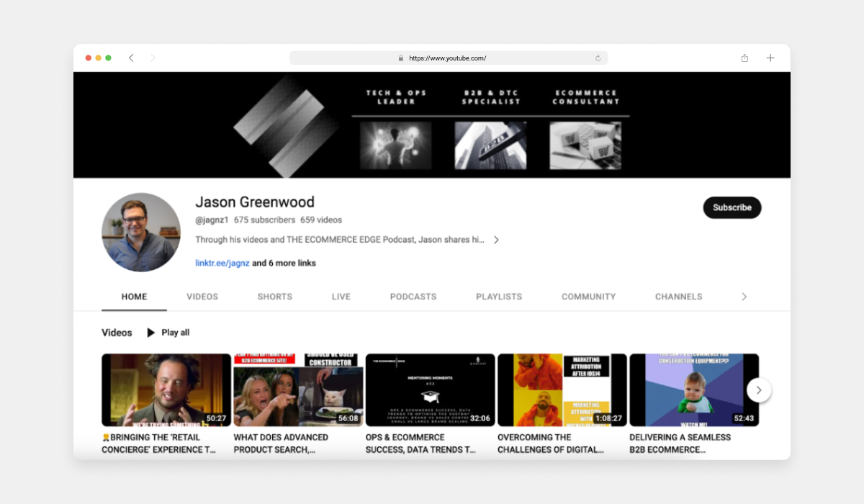
Task: Click the channel description text
Action: point(340,240)
